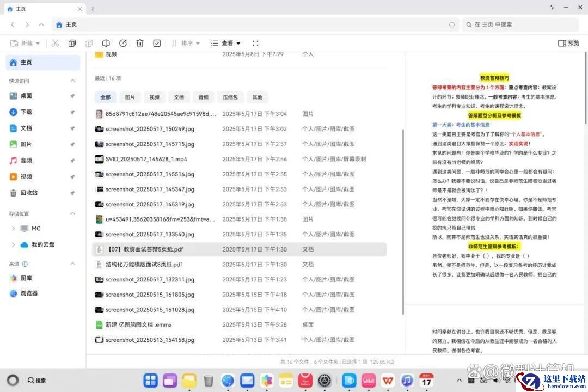Click the up-directory arrow
This screenshot has width=588, height=392.
pyautogui.click(x=41, y=24)
